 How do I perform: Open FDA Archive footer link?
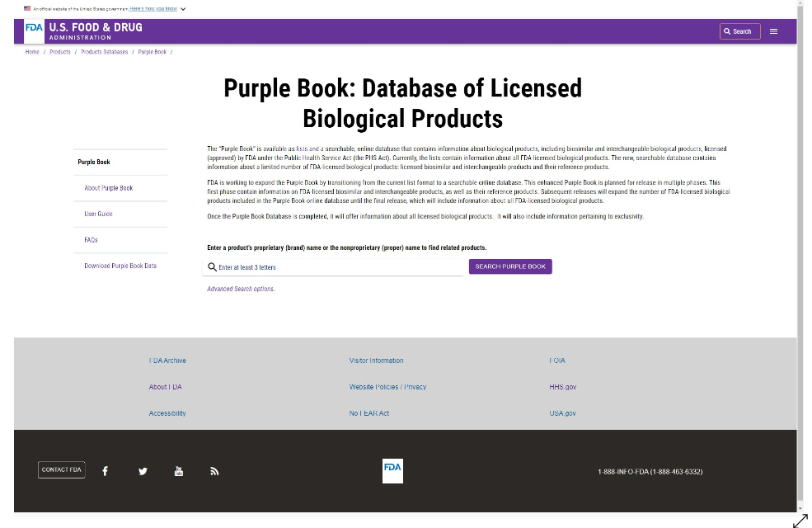[x=167, y=361]
